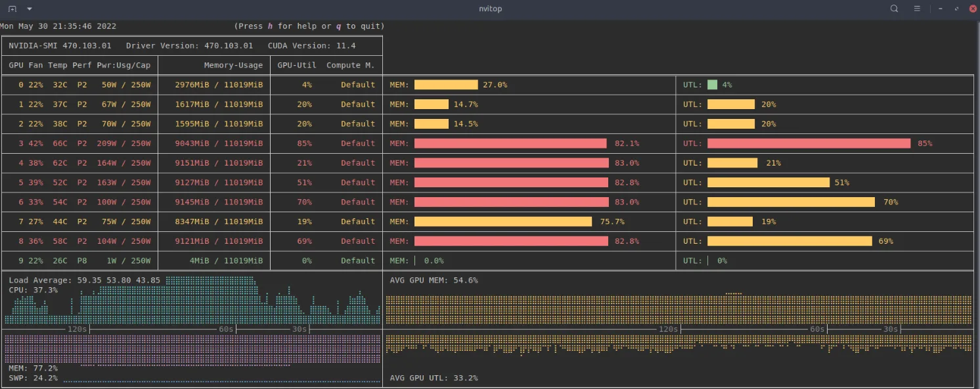Close the nvitop terminal window
The height and width of the screenshot is (389, 980).
(973, 9)
